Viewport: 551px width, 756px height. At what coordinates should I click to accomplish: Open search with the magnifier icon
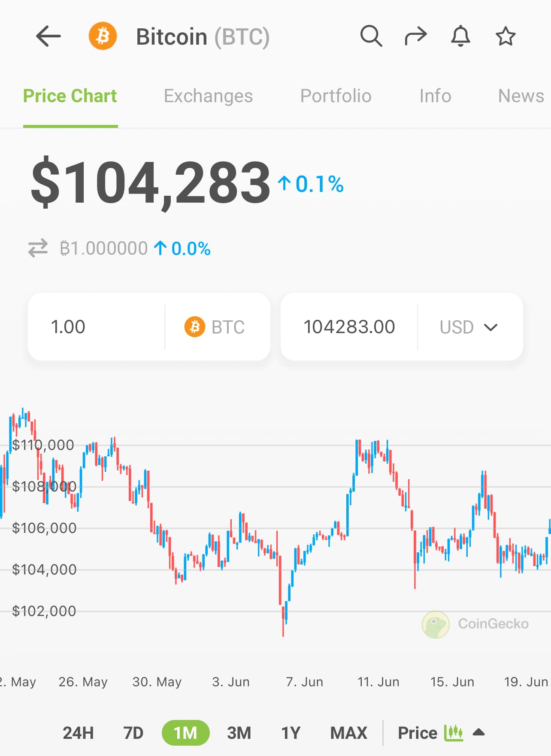[371, 36]
